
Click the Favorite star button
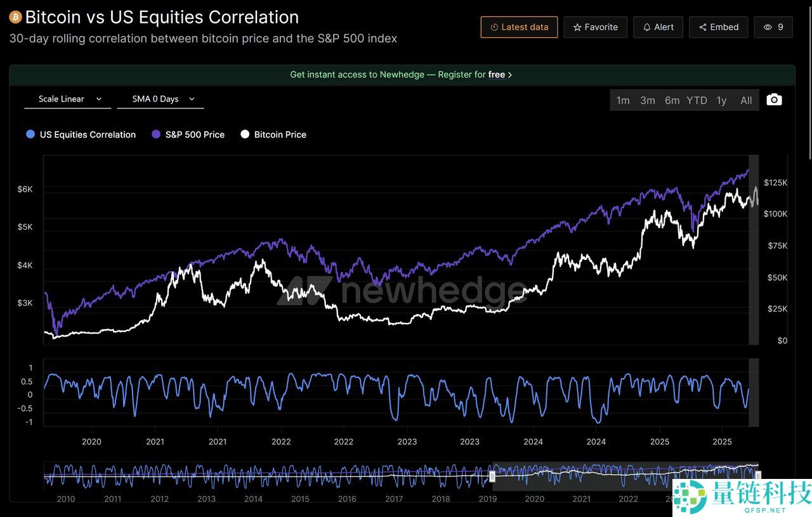pyautogui.click(x=595, y=27)
